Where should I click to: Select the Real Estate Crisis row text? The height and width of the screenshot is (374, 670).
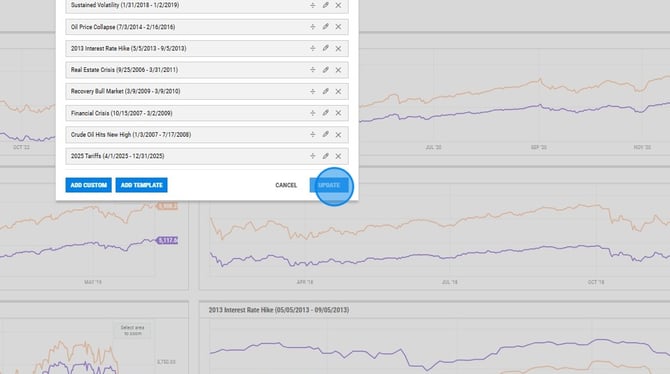tap(124, 70)
